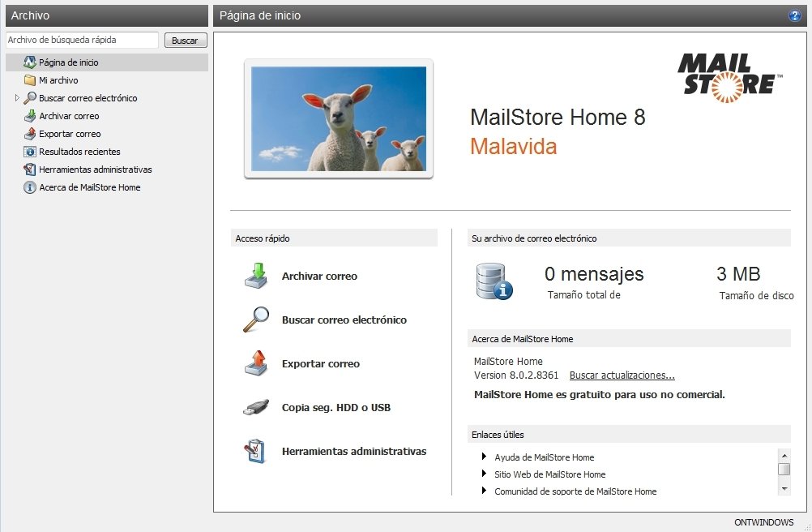The image size is (812, 532).
Task: Expand Sitio Web de MailStore Home arrow
Action: (484, 474)
